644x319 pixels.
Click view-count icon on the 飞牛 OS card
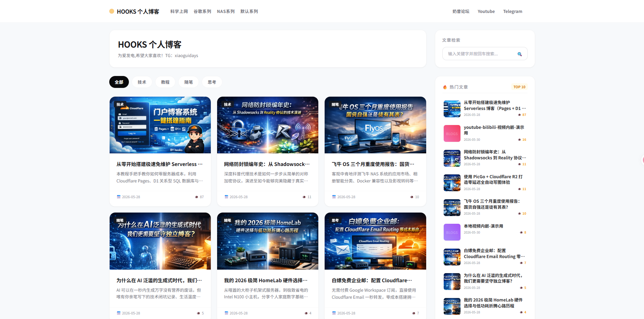tap(412, 197)
